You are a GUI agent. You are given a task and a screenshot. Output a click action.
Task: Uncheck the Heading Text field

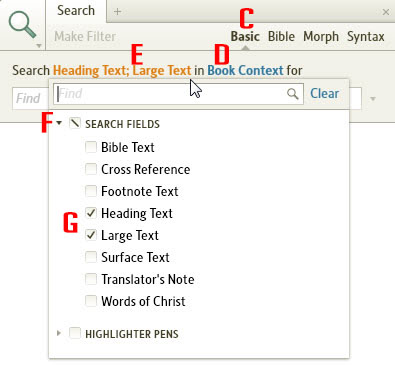[x=91, y=213]
